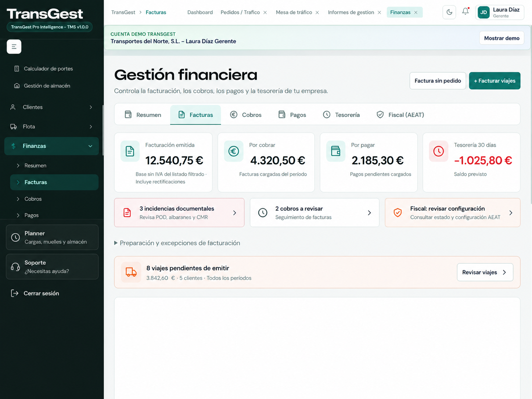Image resolution: width=532 pixels, height=399 pixels.
Task: Switch to the Fiscal (AEAT) tab
Action: coord(400,115)
